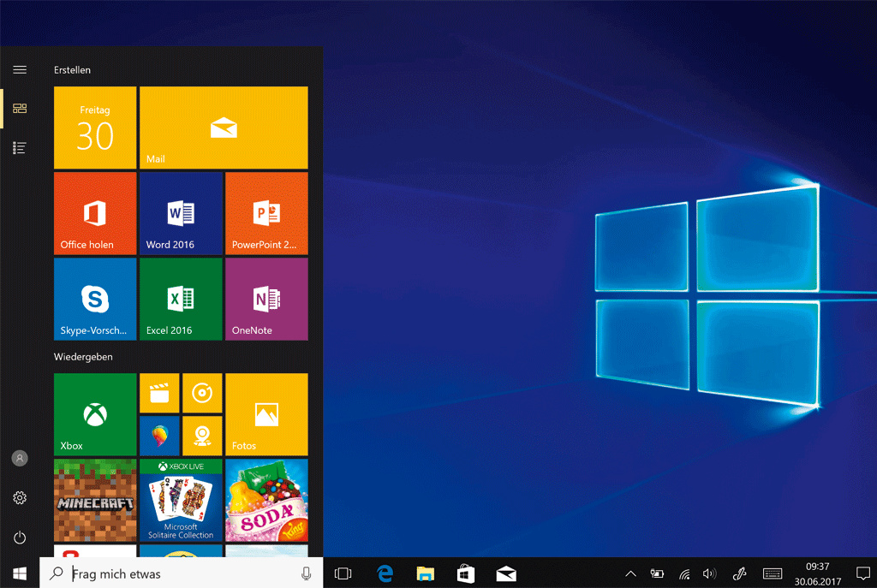
Task: Switch to the pinned tiles view
Action: pyautogui.click(x=20, y=109)
